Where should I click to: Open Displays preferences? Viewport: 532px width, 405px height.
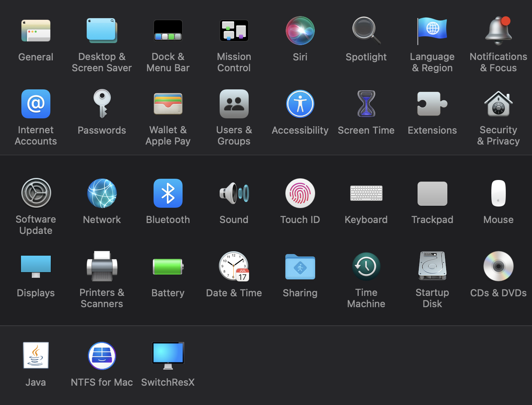[x=36, y=267]
